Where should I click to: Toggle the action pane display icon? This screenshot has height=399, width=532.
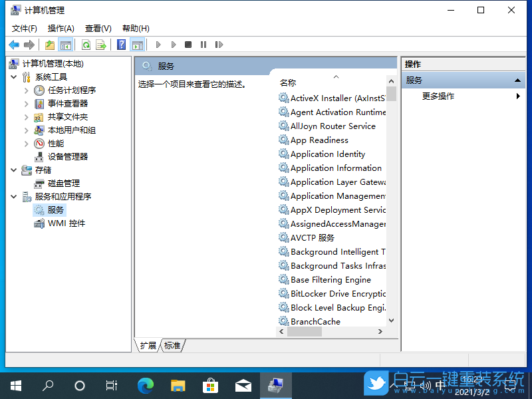(137, 45)
